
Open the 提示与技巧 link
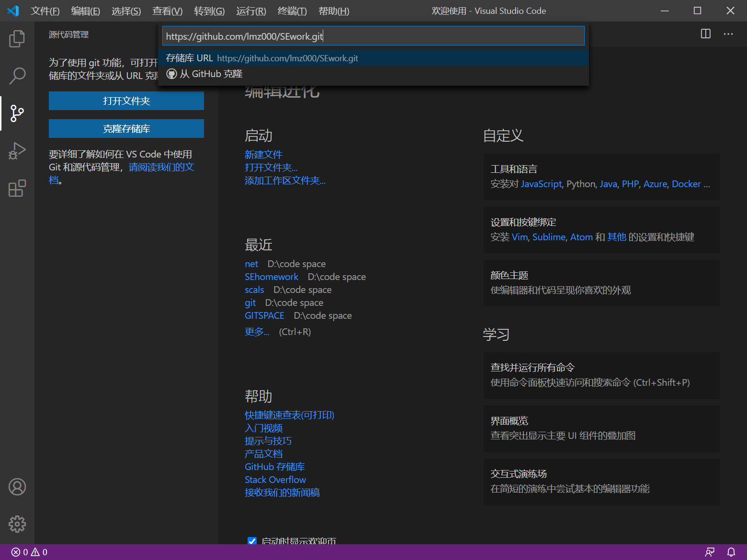point(268,441)
